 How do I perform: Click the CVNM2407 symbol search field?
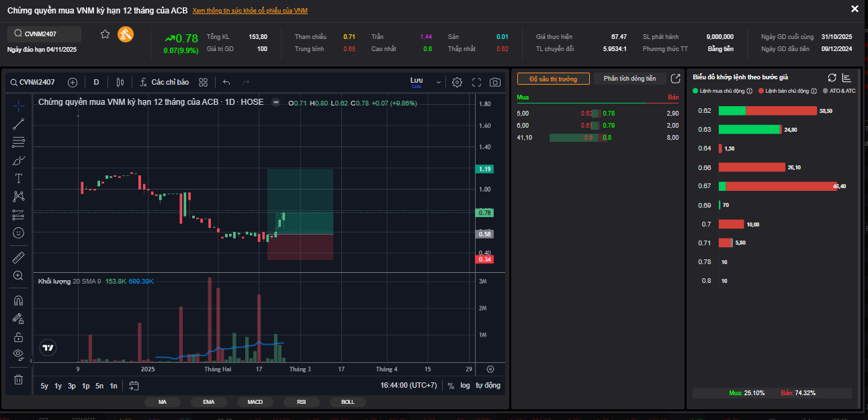(44, 34)
